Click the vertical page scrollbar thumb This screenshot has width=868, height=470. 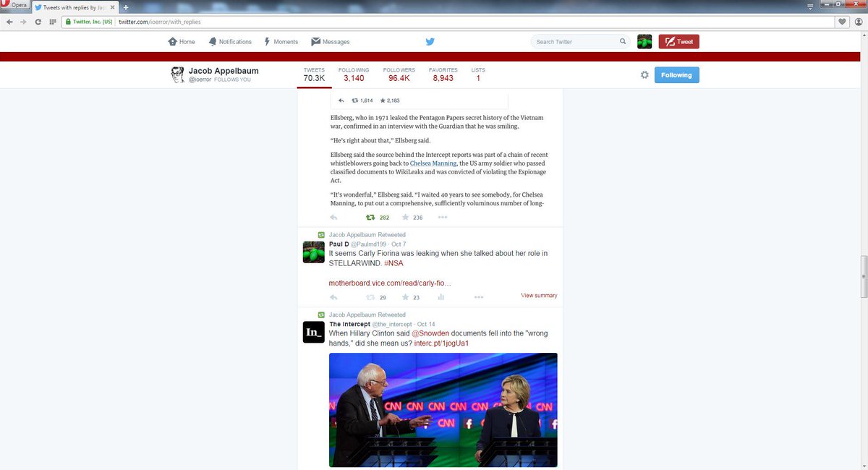coord(864,276)
